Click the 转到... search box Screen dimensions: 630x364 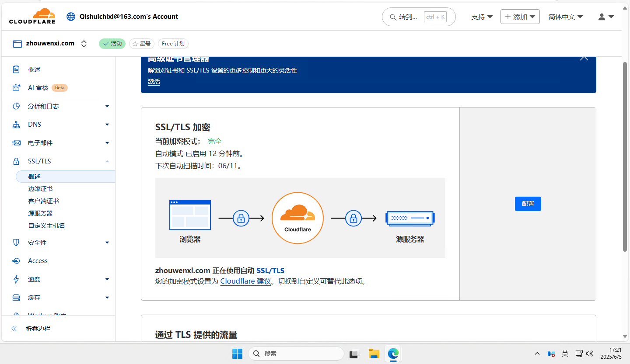coord(419,17)
